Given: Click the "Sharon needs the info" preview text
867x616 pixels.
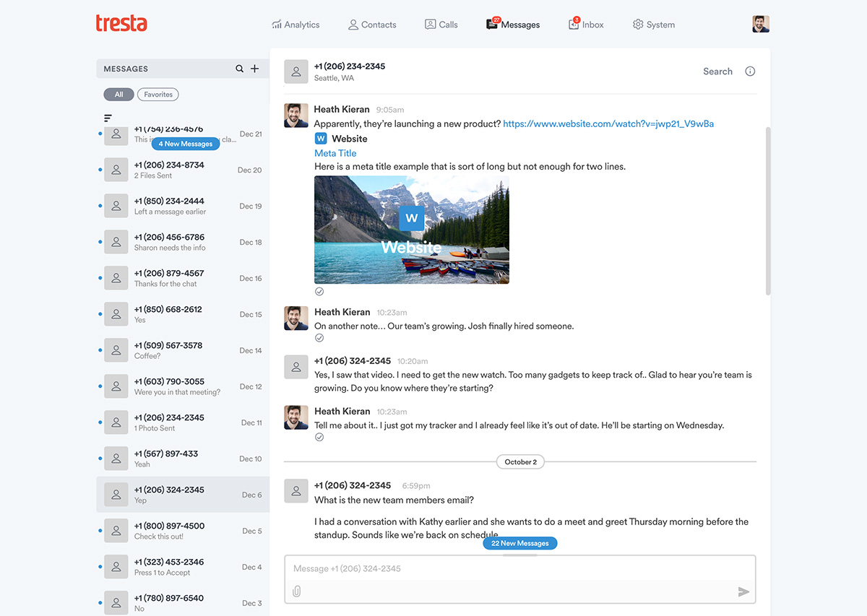Looking at the screenshot, I should (170, 248).
